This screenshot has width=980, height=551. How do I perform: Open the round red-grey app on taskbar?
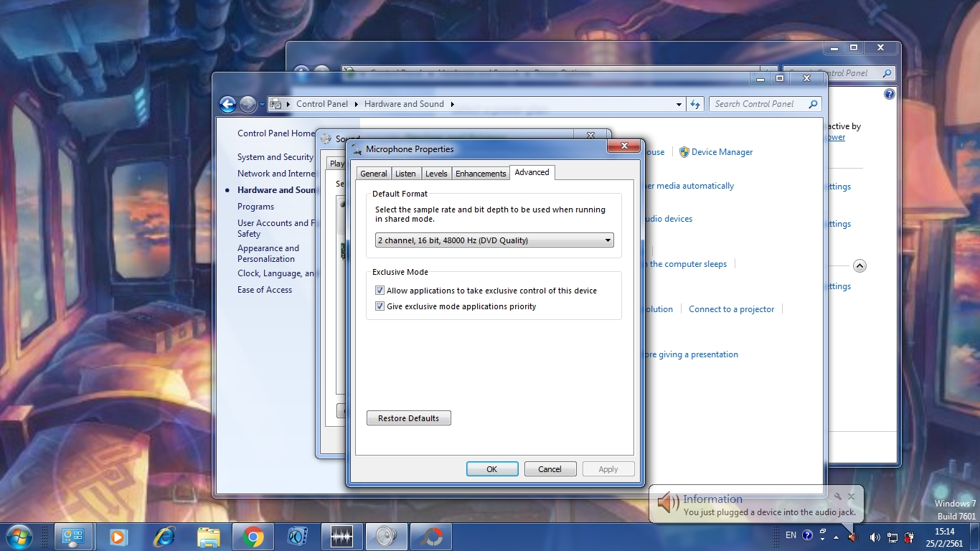430,537
